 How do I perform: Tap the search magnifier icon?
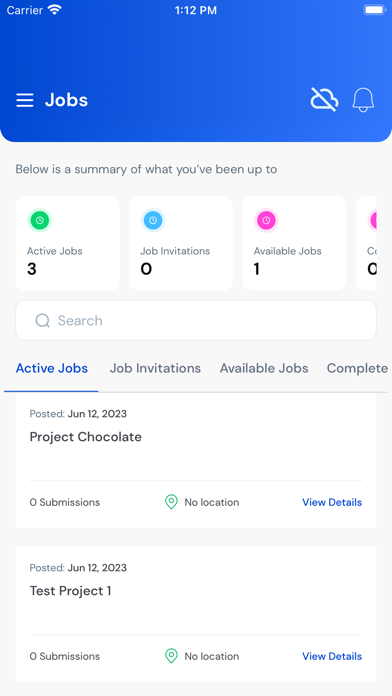coord(43,320)
